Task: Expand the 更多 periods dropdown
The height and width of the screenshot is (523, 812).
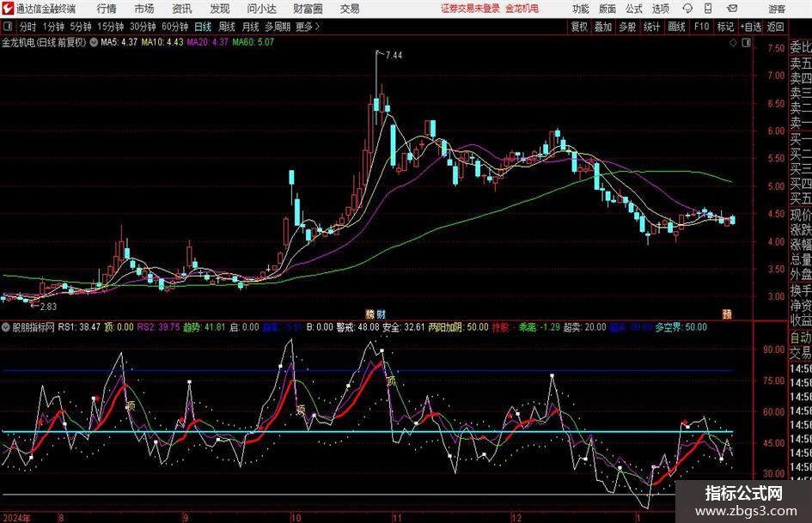Action: pyautogui.click(x=308, y=27)
